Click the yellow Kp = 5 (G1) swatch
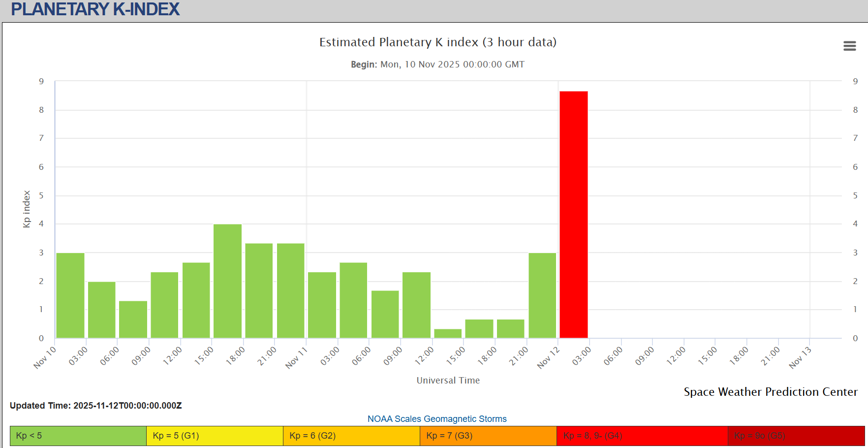 pyautogui.click(x=215, y=436)
